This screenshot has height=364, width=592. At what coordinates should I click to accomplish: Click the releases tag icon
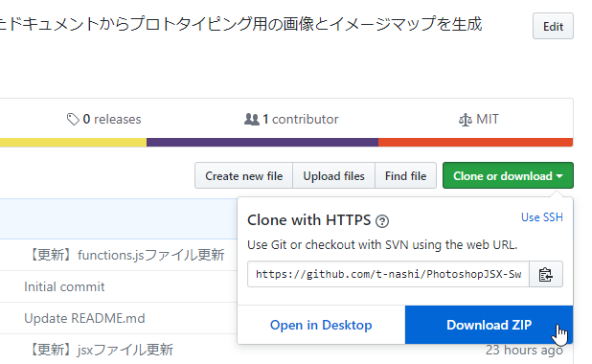tap(73, 120)
